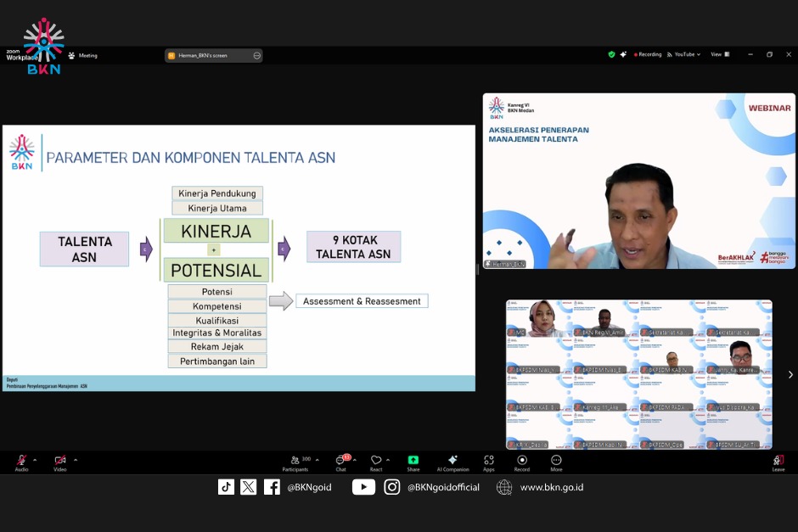The width and height of the screenshot is (798, 532).
Task: Click the Leave meeting button
Action: coord(778,461)
